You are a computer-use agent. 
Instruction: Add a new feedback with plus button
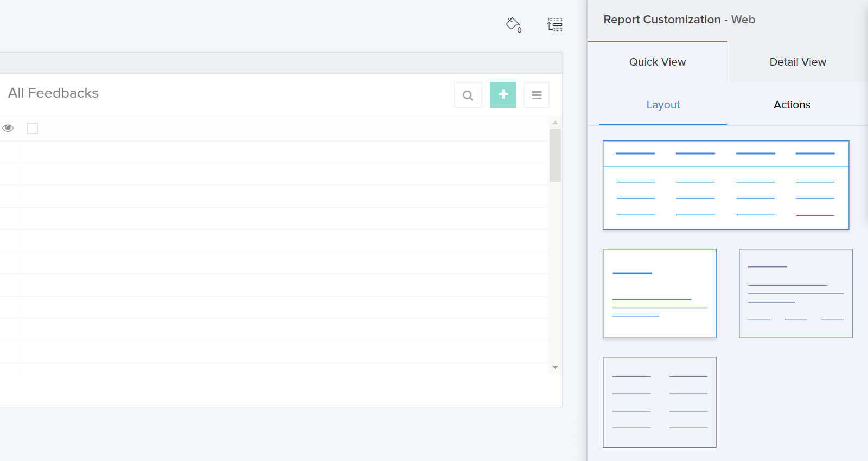[x=503, y=95]
